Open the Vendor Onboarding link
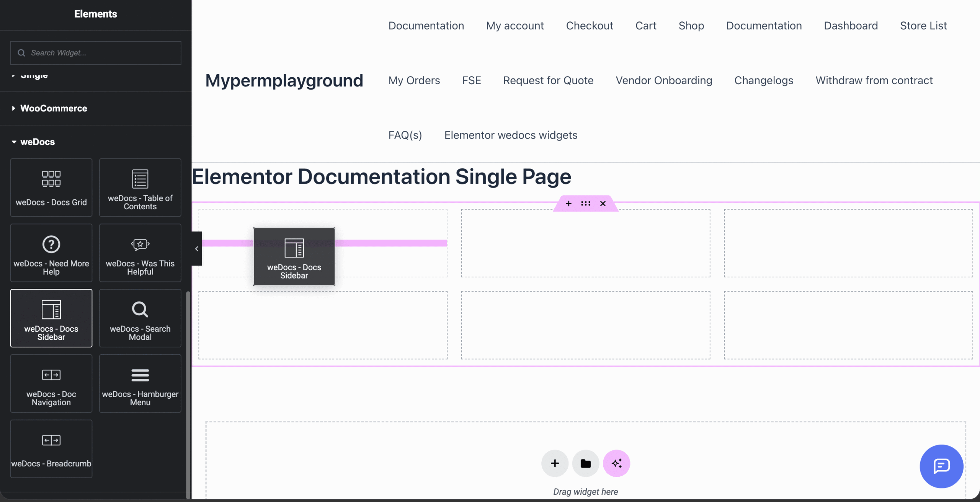The image size is (980, 502). [x=664, y=80]
